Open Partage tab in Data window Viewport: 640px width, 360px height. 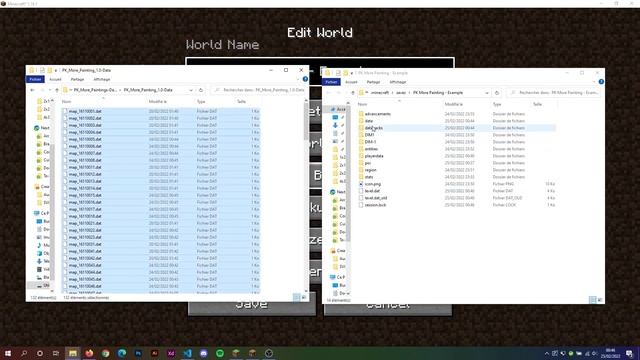[x=77, y=79]
